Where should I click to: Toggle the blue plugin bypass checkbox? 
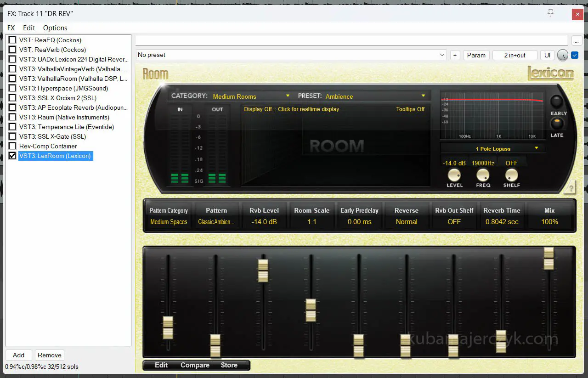point(575,55)
